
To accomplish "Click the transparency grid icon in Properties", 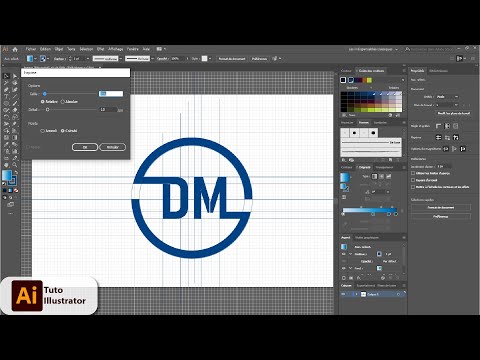I will tap(455, 126).
